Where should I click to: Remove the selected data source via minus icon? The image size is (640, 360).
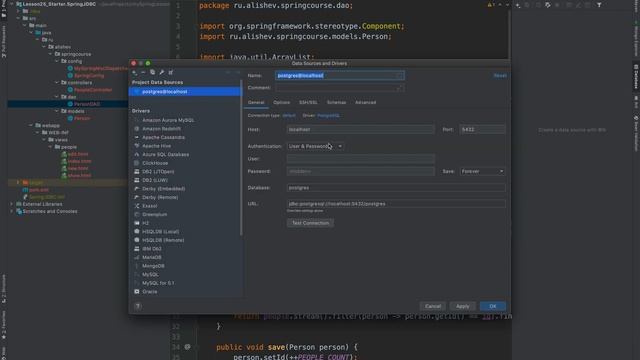click(143, 72)
